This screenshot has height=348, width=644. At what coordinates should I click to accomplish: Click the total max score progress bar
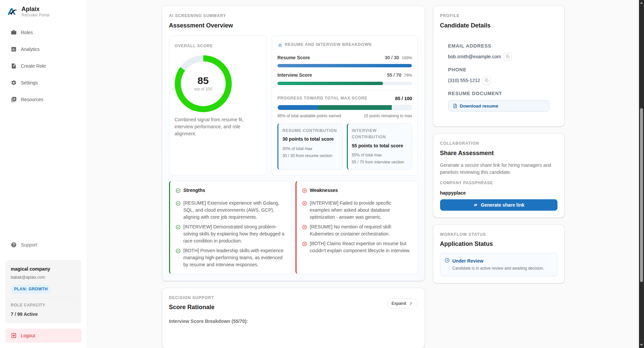[344, 108]
